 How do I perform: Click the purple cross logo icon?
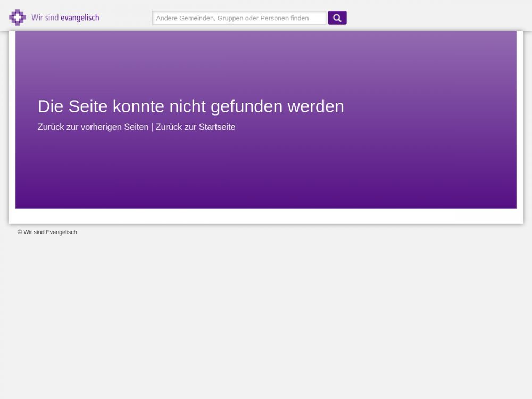[17, 18]
